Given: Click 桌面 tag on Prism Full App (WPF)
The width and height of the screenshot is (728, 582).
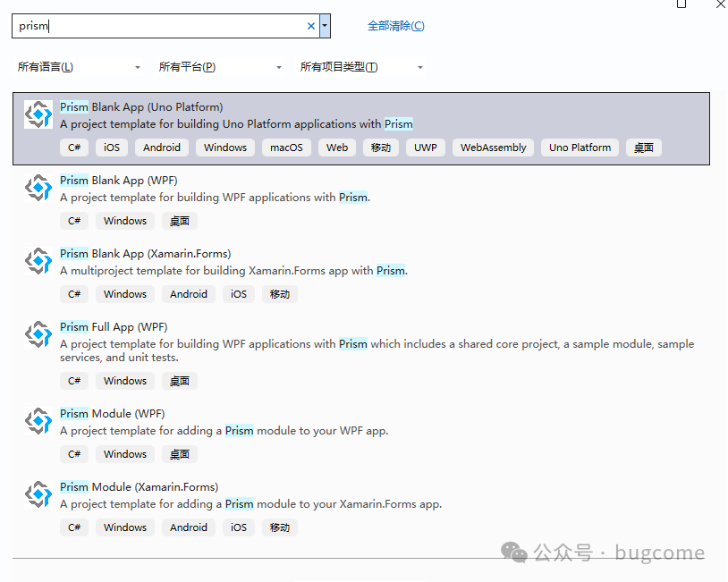Looking at the screenshot, I should [180, 381].
